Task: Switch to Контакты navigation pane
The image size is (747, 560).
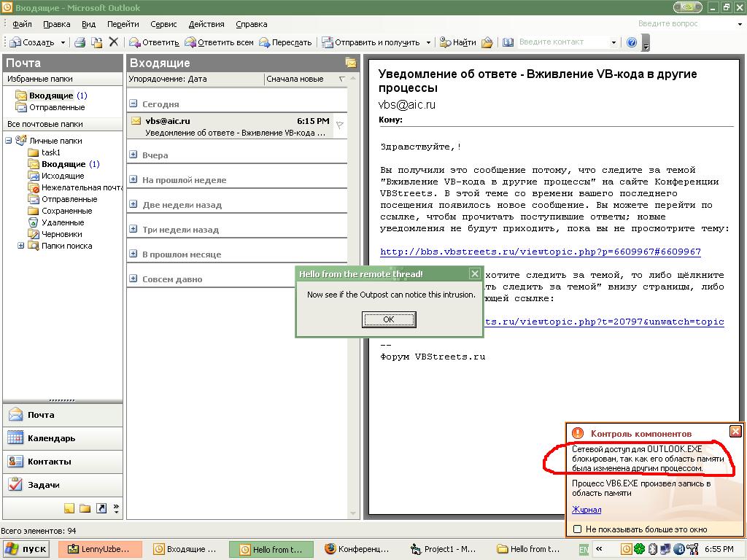Action: point(63,462)
